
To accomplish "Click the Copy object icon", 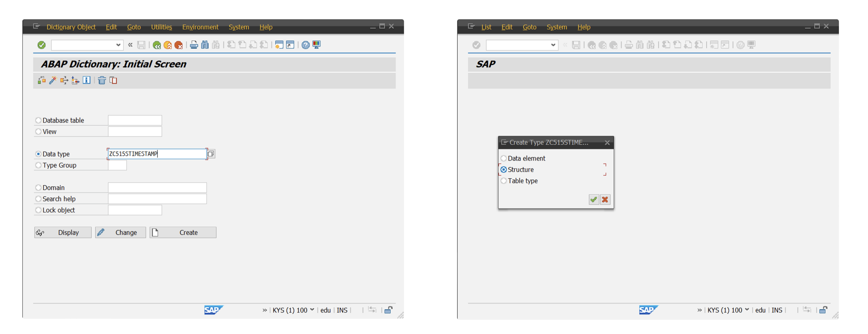I will point(113,80).
